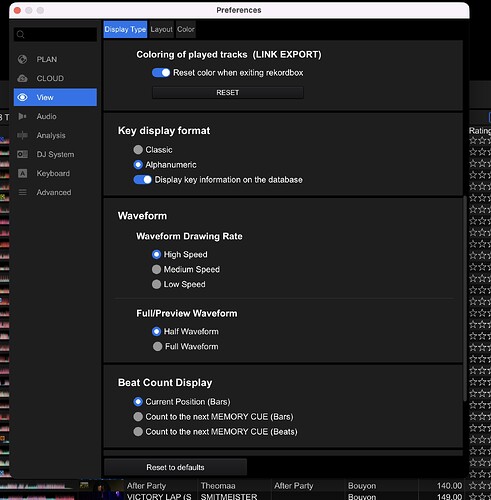
Task: Click Theomaa artist cell in library
Action: (x=218, y=486)
